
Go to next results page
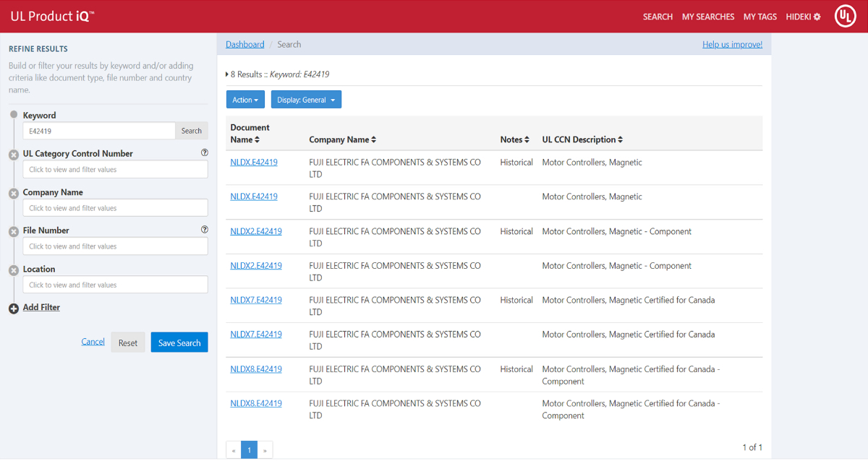(265, 450)
